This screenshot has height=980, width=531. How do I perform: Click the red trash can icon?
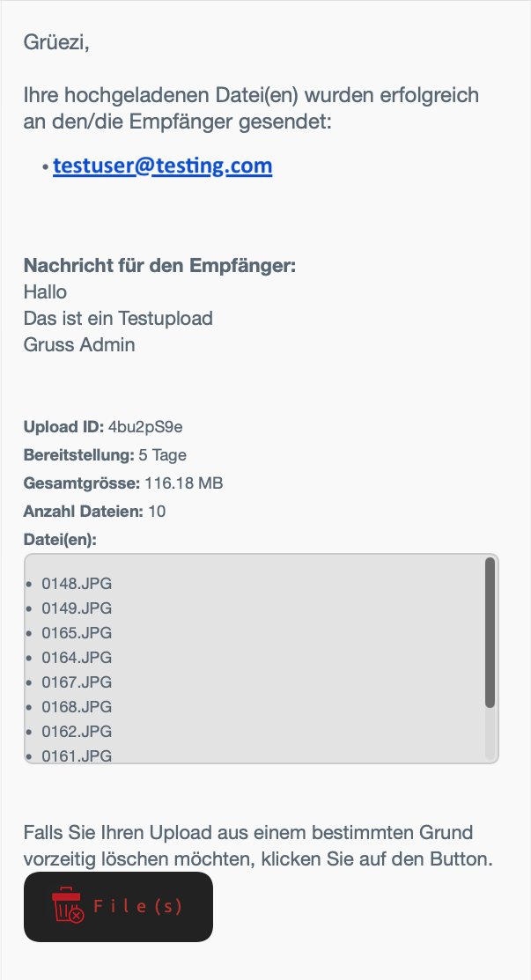pos(68,903)
